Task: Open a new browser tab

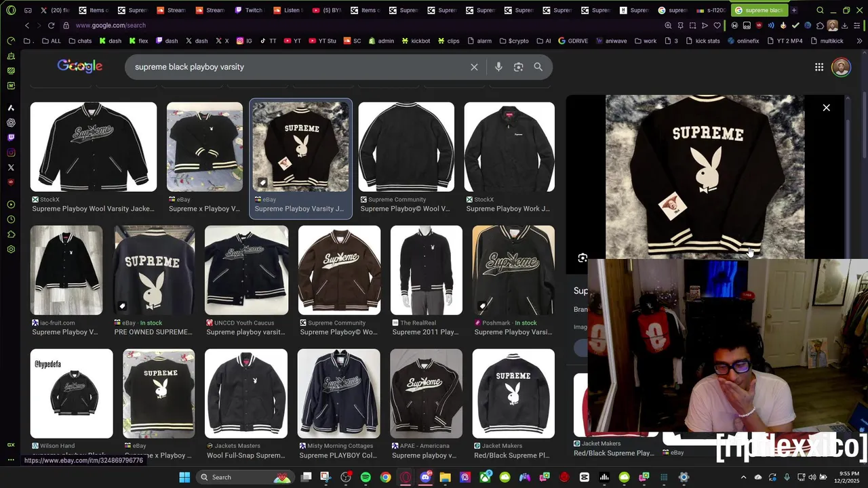Action: pyautogui.click(x=793, y=10)
